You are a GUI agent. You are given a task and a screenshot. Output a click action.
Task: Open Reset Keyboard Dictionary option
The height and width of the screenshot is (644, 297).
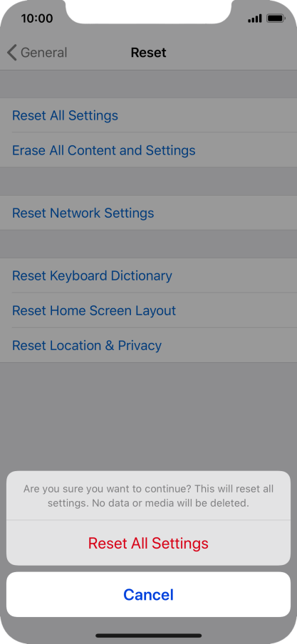(x=148, y=275)
